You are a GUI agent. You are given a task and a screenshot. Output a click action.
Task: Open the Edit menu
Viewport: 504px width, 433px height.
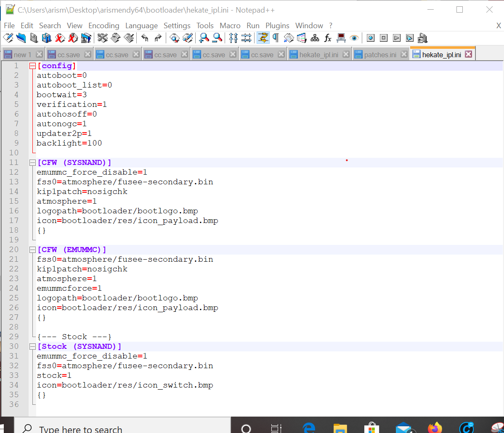click(x=27, y=25)
